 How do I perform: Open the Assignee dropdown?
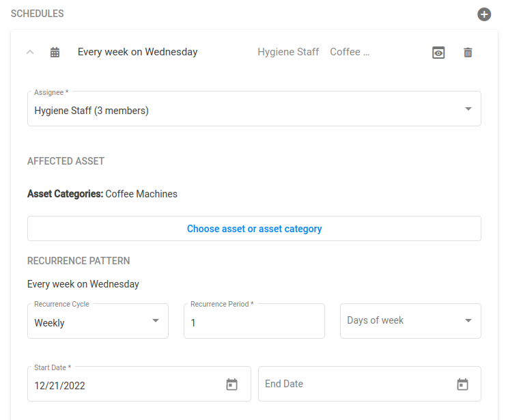pos(254,109)
